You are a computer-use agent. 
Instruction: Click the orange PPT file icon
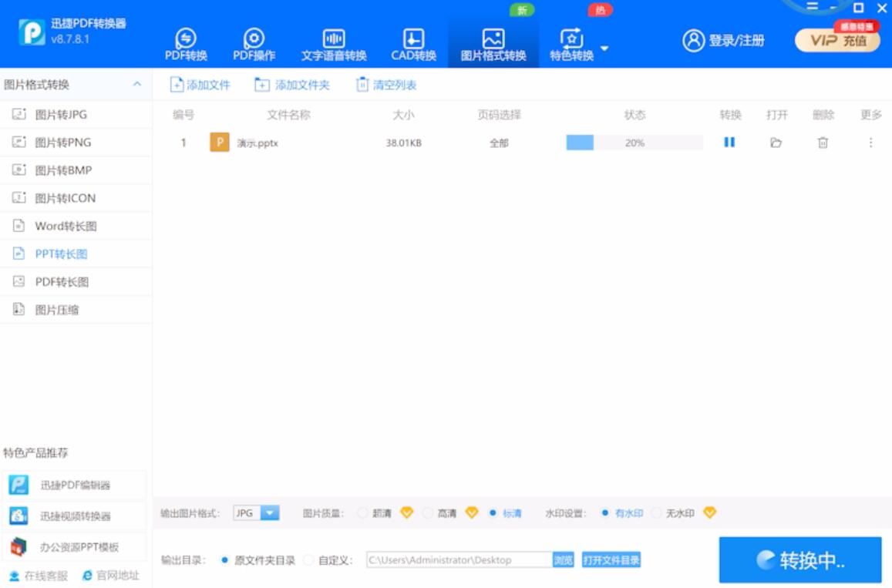[220, 142]
